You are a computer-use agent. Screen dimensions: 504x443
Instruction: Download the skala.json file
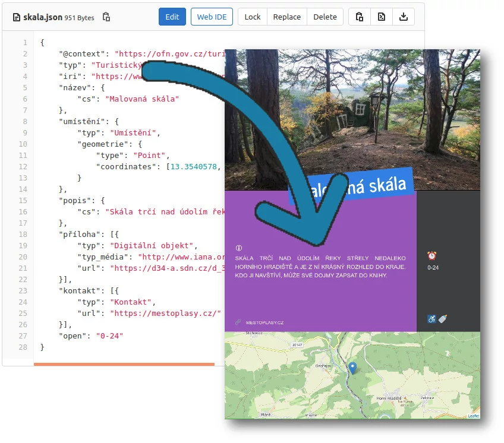point(404,17)
